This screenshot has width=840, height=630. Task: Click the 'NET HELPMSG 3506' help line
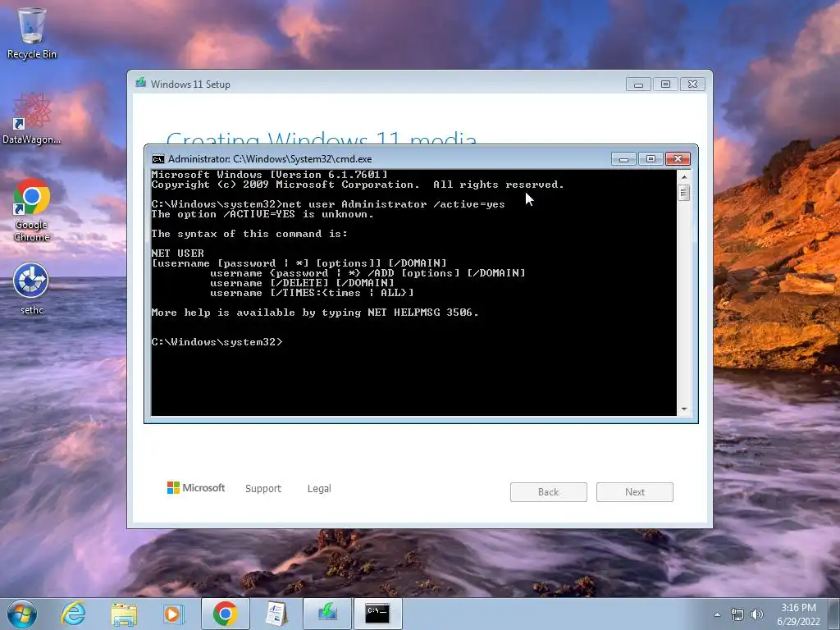pyautogui.click(x=316, y=313)
